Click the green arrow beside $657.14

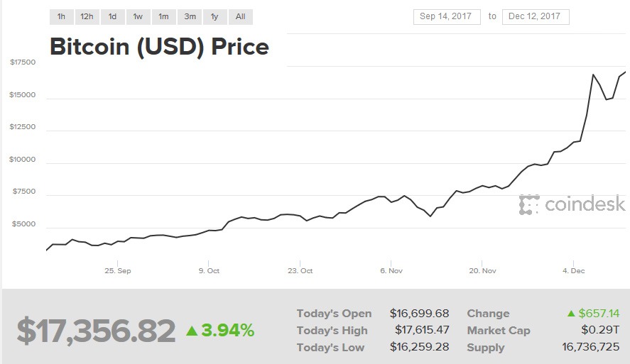[571, 313]
